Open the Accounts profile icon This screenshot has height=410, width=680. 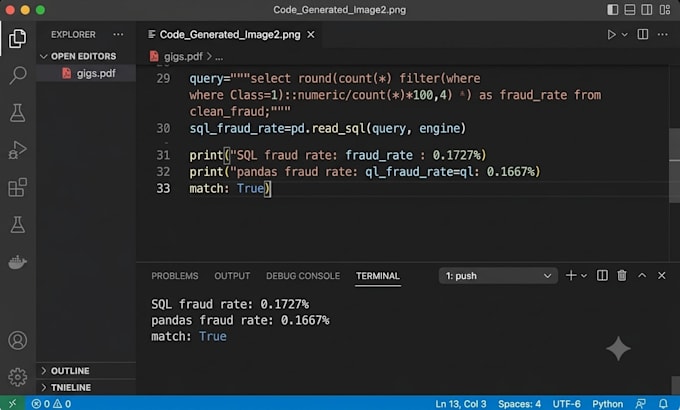(17, 341)
